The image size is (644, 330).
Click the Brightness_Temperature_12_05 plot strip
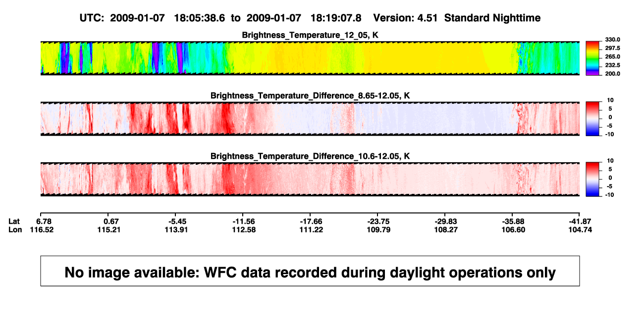coord(310,58)
